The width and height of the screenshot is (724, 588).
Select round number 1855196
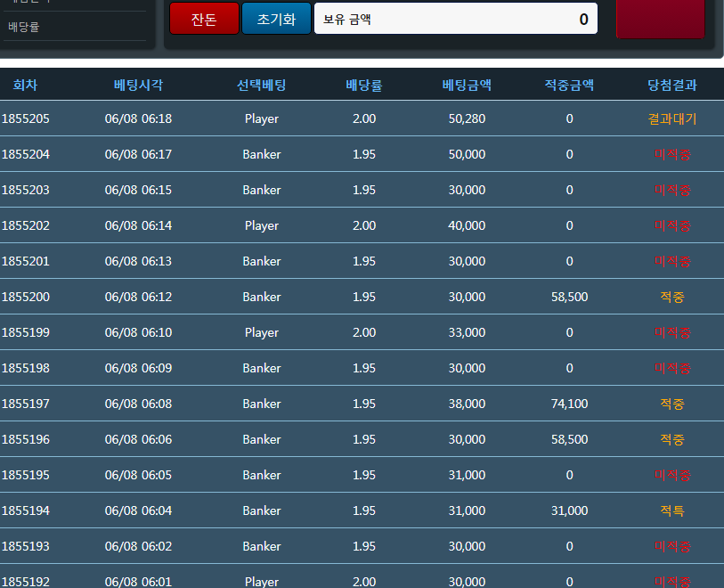[x=26, y=439]
